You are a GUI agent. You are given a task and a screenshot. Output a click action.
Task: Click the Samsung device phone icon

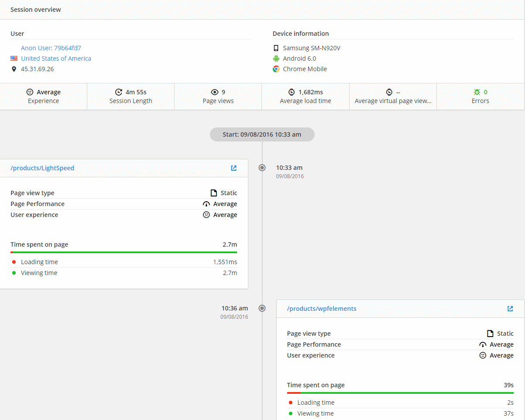click(276, 48)
